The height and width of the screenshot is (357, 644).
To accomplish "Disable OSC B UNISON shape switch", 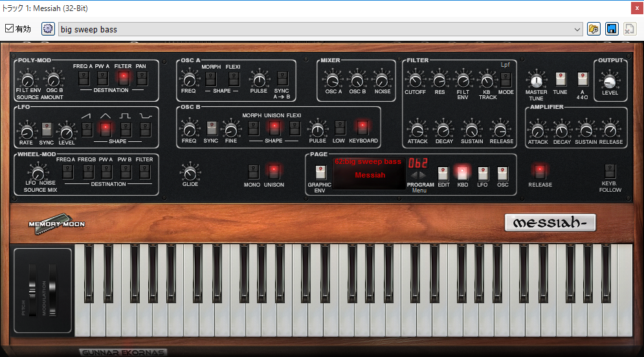I will [x=274, y=128].
